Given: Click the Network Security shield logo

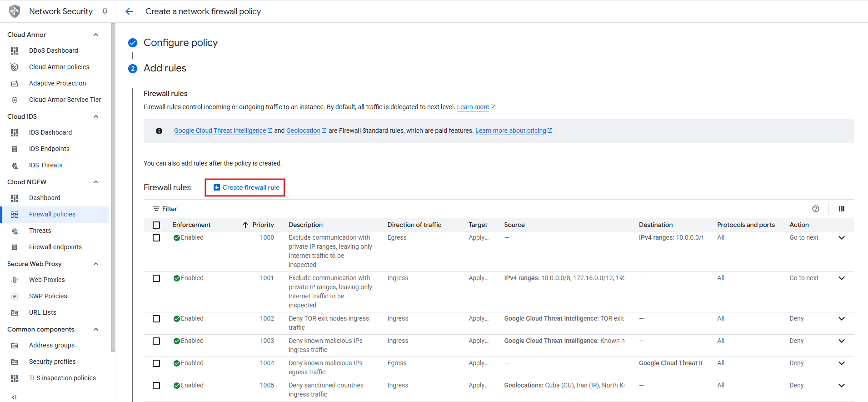Looking at the screenshot, I should (x=15, y=11).
